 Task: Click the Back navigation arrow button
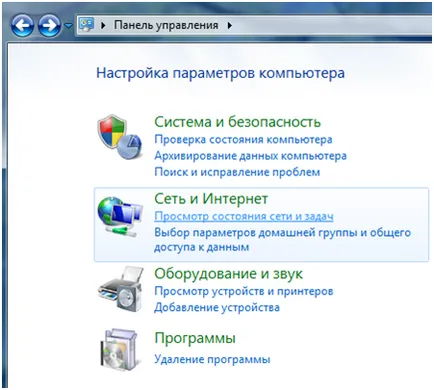point(22,25)
